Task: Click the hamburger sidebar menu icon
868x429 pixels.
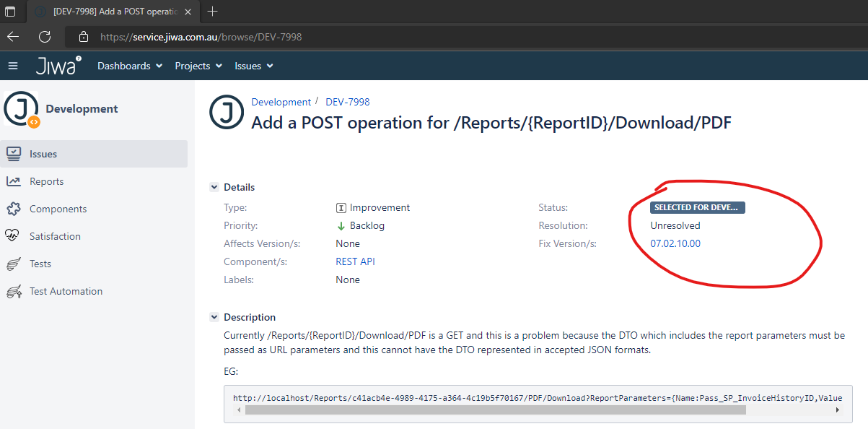Action: pos(12,66)
